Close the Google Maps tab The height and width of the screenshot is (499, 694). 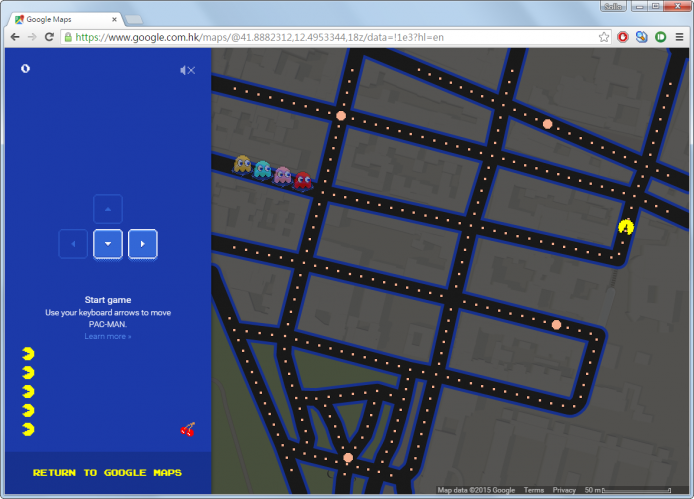point(114,19)
